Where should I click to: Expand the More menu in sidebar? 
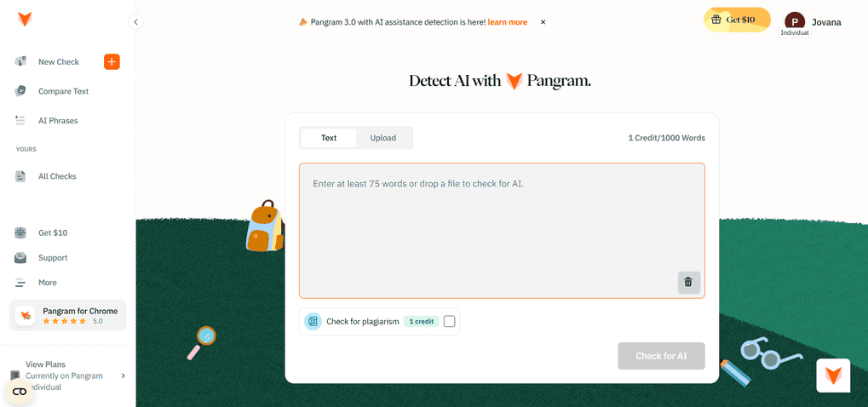(47, 283)
